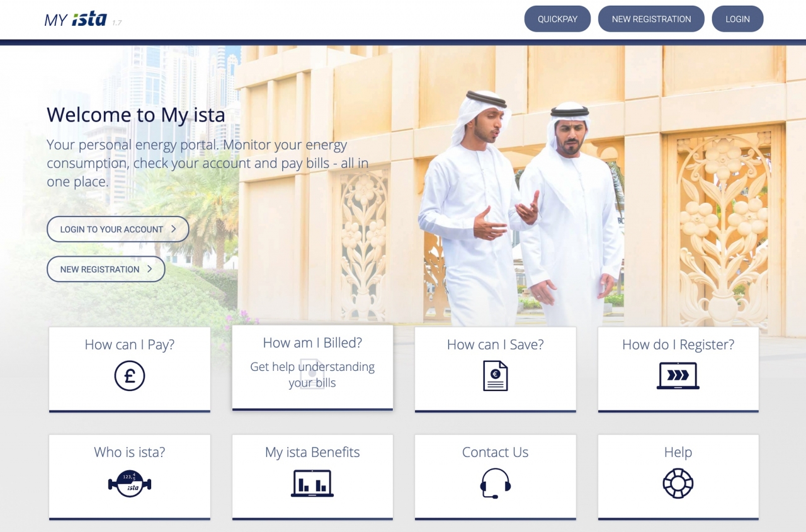Open How do I Register? heading

678,344
